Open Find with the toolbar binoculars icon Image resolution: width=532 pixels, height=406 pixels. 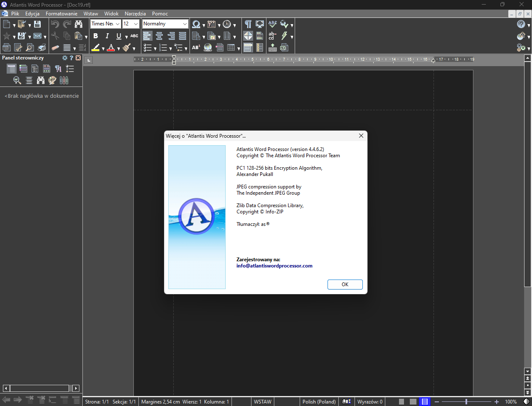tap(78, 25)
